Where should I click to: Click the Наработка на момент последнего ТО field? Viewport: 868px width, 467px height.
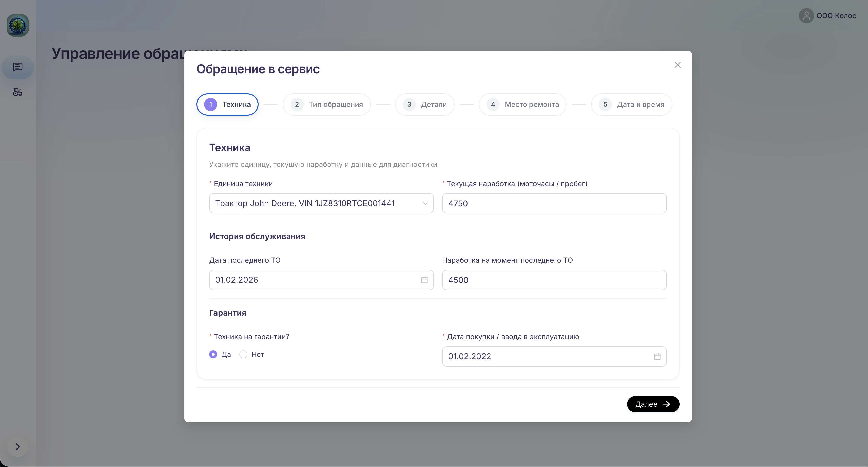[x=554, y=280]
